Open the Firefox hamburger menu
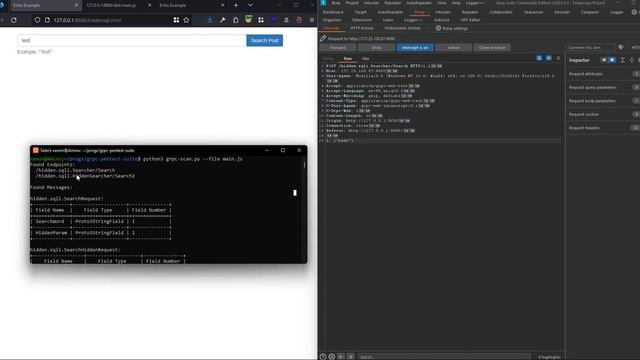This screenshot has width=640, height=360. pos(312,20)
